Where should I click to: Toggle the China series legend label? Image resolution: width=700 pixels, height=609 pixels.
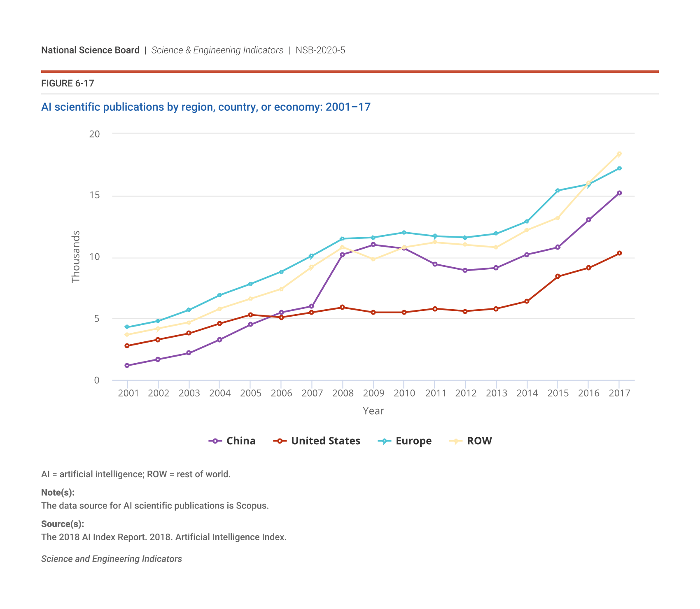point(241,441)
